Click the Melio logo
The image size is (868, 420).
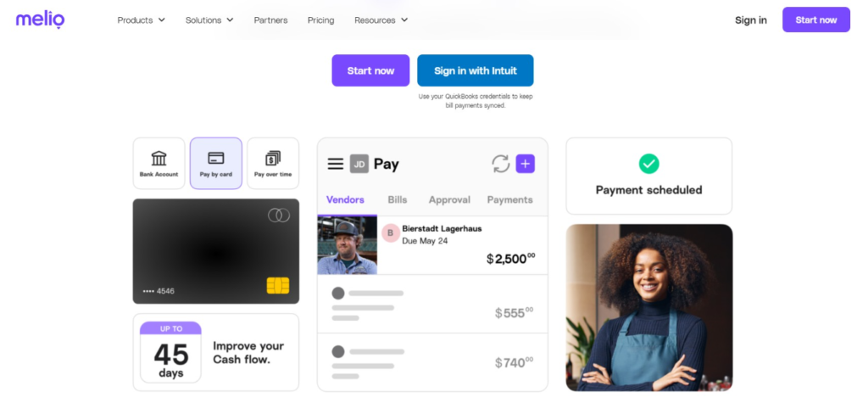(x=40, y=20)
